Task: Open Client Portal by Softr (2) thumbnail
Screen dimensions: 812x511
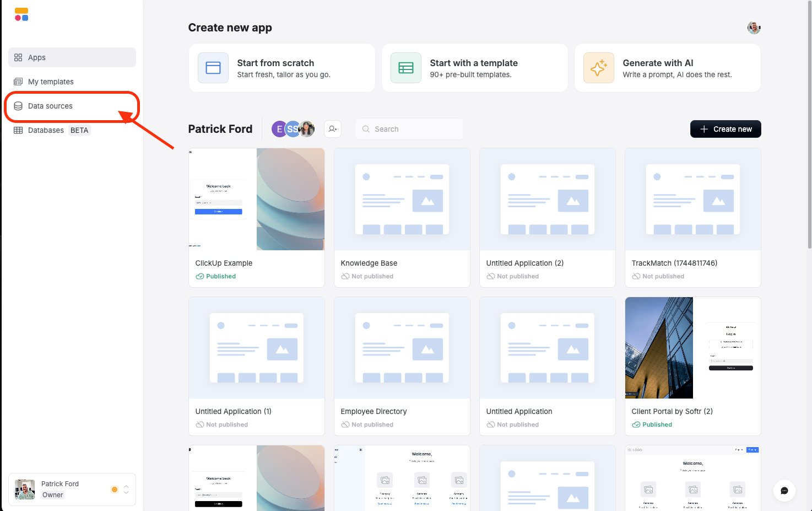Action: click(x=693, y=348)
